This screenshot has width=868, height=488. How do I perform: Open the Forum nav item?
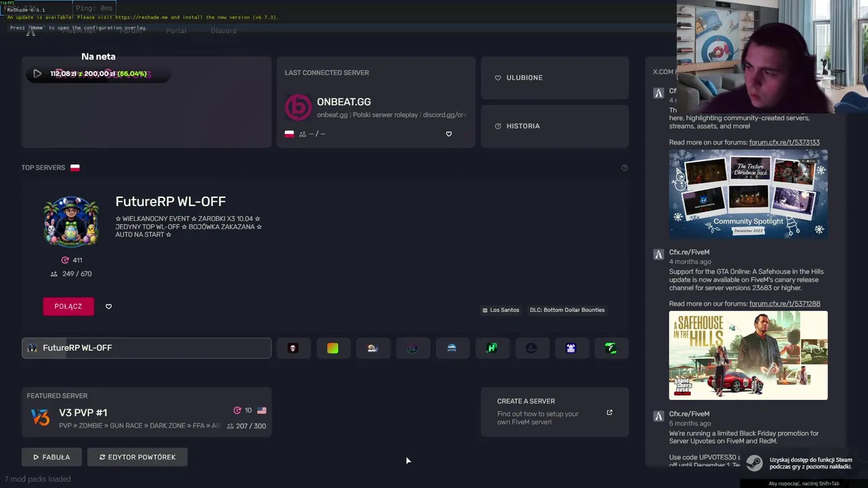pyautogui.click(x=132, y=30)
